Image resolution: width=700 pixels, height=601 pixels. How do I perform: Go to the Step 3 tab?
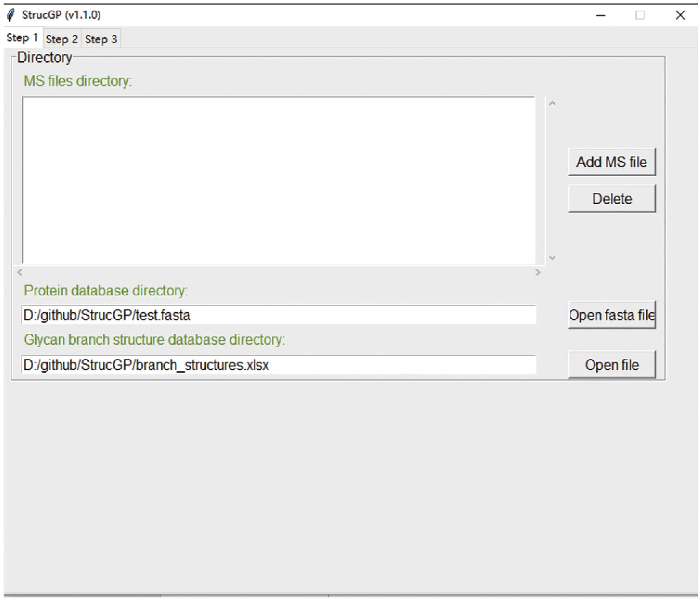101,39
